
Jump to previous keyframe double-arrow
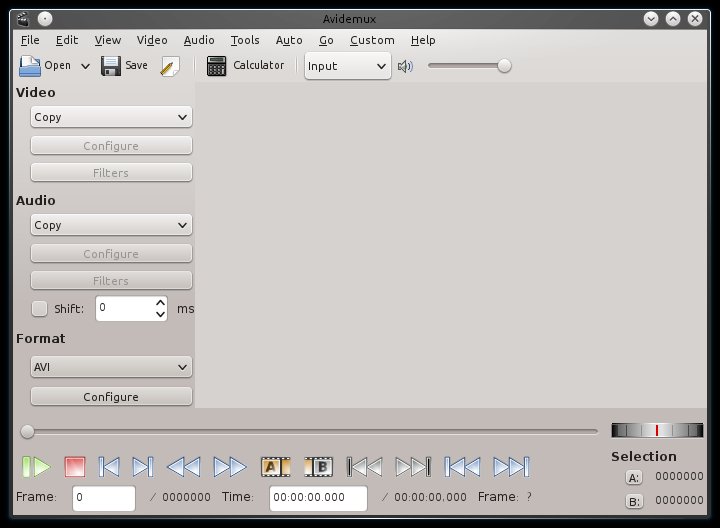pyautogui.click(x=184, y=467)
